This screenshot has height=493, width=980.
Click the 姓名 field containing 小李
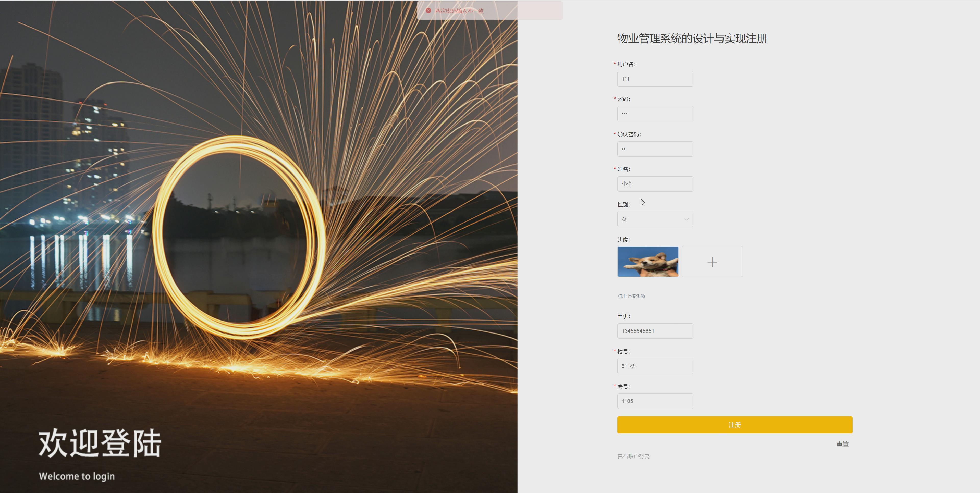655,184
